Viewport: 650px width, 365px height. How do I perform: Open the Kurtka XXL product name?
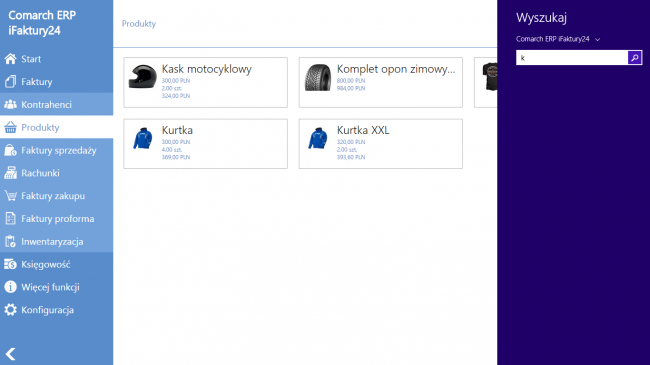[x=363, y=130]
